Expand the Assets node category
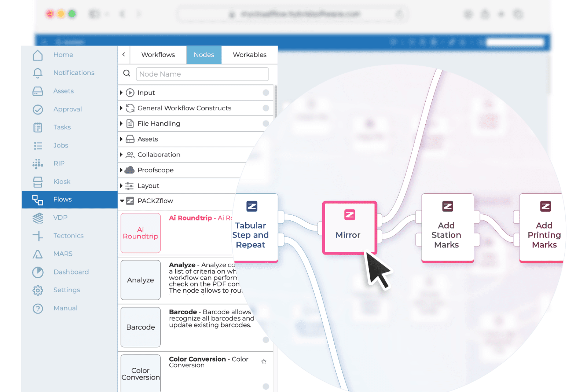The width and height of the screenshot is (587, 392). click(x=121, y=139)
